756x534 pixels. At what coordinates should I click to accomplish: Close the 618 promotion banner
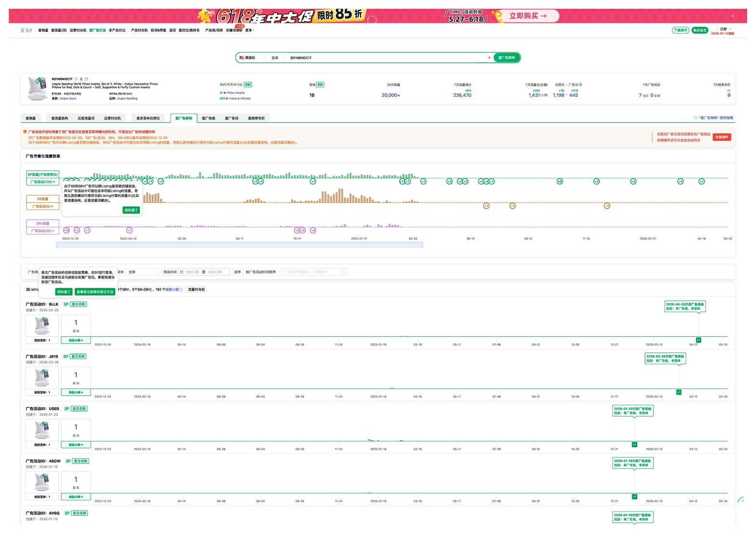732,16
